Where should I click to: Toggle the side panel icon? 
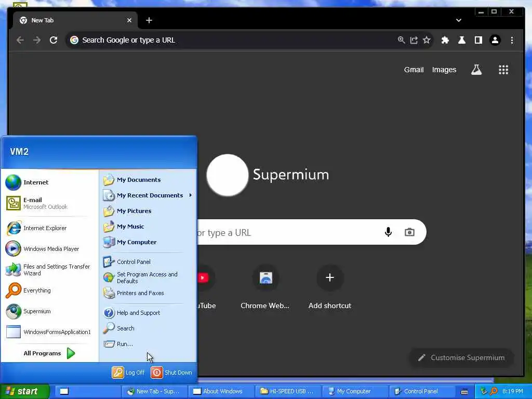click(478, 40)
